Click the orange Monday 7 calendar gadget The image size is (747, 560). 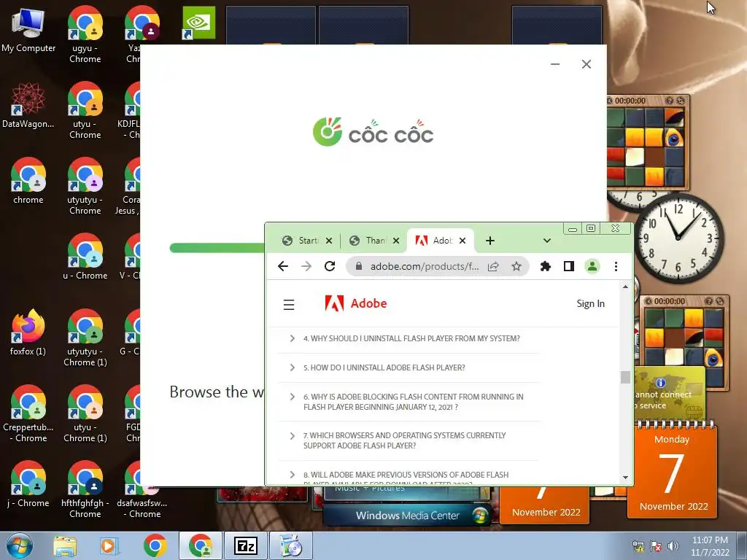click(672, 469)
